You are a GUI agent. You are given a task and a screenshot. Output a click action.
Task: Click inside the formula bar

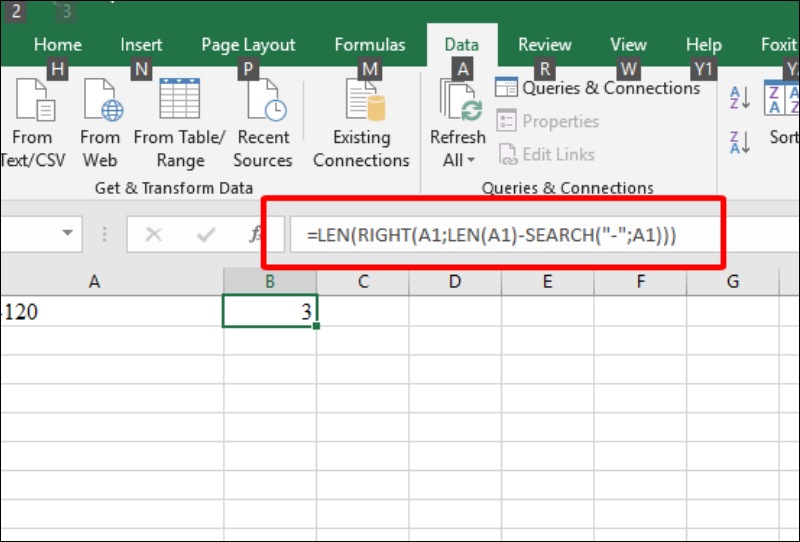pyautogui.click(x=500, y=234)
